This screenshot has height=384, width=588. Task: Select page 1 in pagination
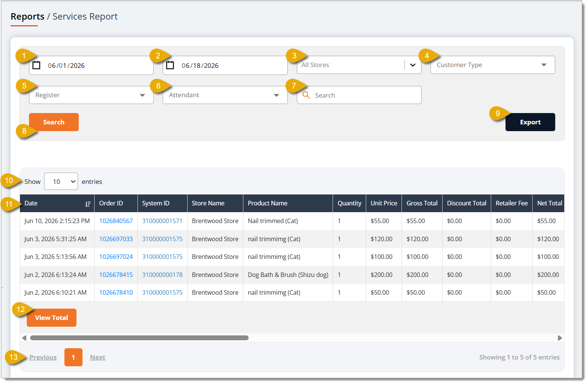[x=73, y=357]
